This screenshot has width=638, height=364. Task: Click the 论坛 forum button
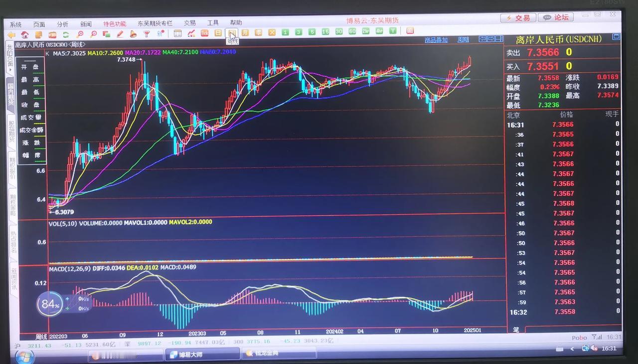[x=556, y=17]
